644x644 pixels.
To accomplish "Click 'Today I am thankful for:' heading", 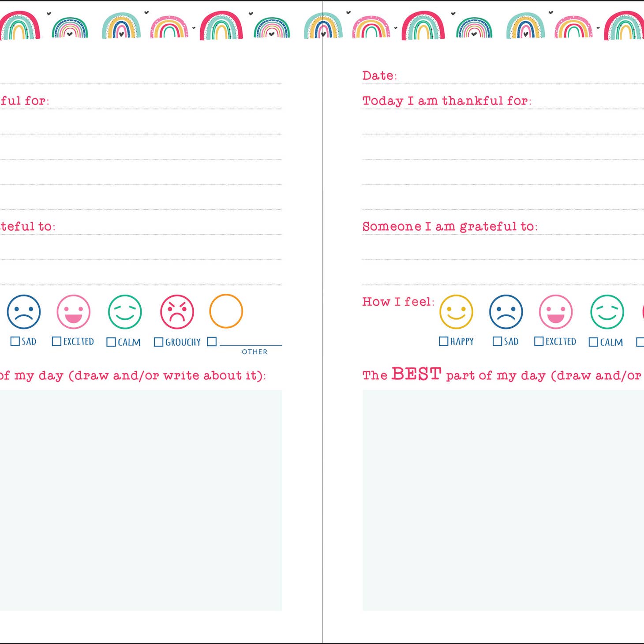I will [447, 101].
